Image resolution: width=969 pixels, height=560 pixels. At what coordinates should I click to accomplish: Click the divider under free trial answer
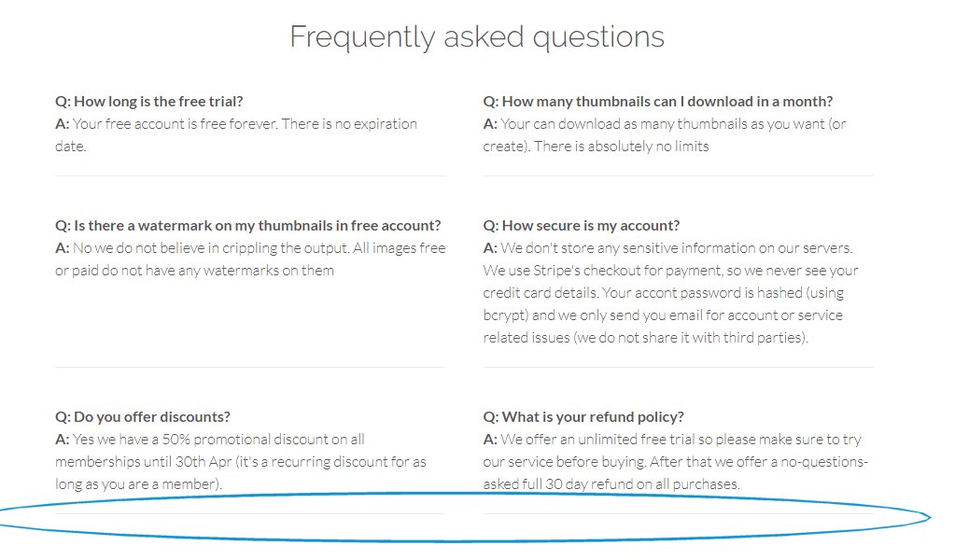(250, 176)
